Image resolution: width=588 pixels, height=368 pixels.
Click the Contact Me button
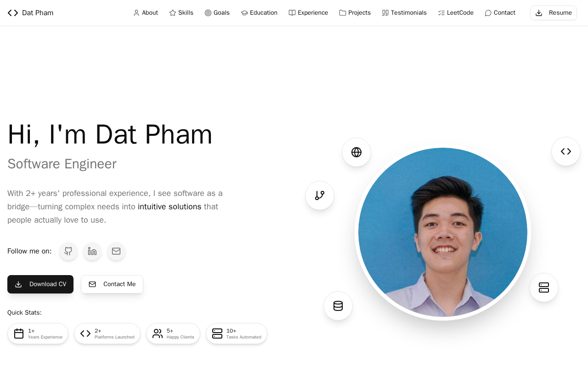[112, 284]
